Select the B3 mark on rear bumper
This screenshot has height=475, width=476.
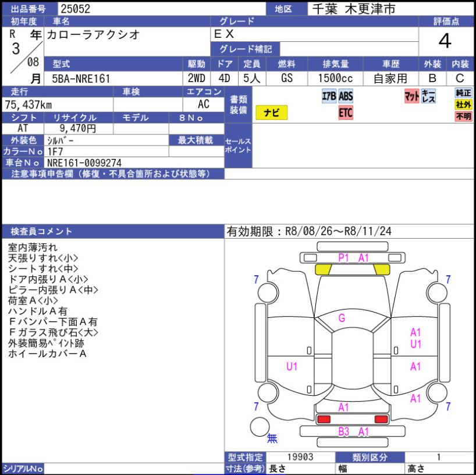coord(344,431)
